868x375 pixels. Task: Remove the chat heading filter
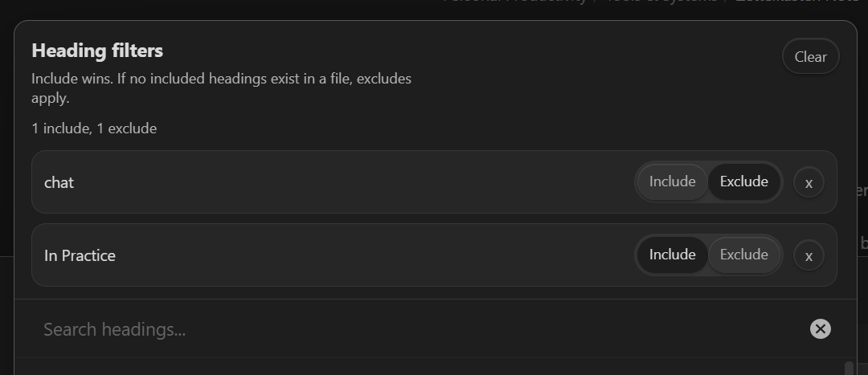pos(809,183)
